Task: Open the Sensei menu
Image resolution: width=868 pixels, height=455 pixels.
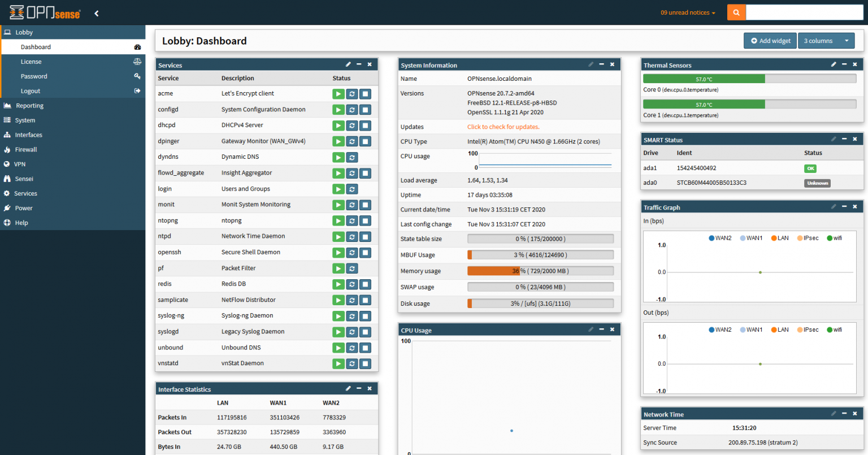Action: click(72, 179)
